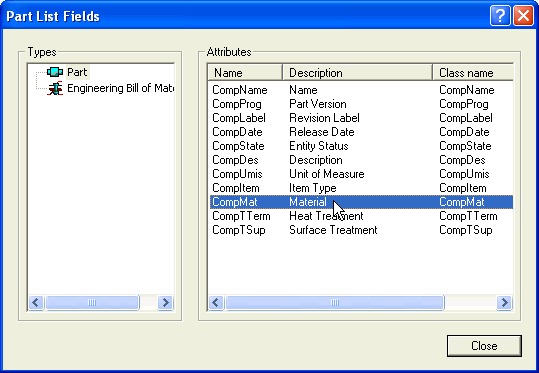Click the Types horizontal scrollbar thumb
Viewport: 539px width, 373px height.
(x=92, y=303)
